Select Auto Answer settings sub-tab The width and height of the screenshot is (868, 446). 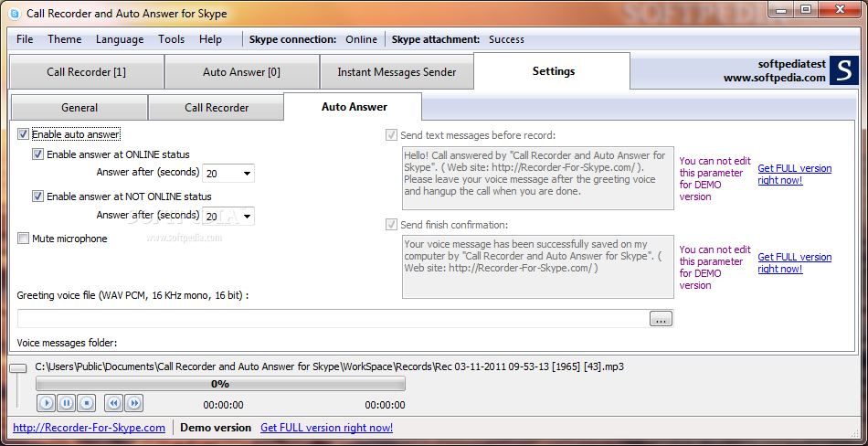(354, 106)
